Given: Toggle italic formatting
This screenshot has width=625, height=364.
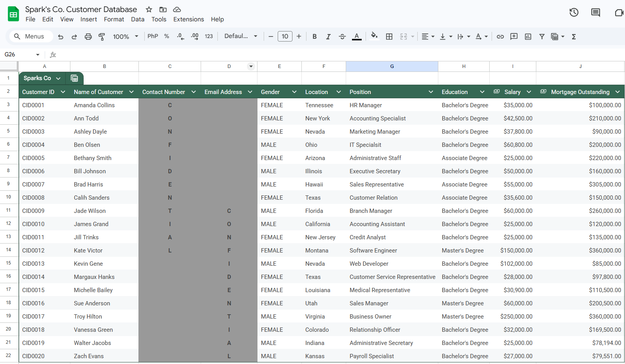Looking at the screenshot, I should point(328,37).
